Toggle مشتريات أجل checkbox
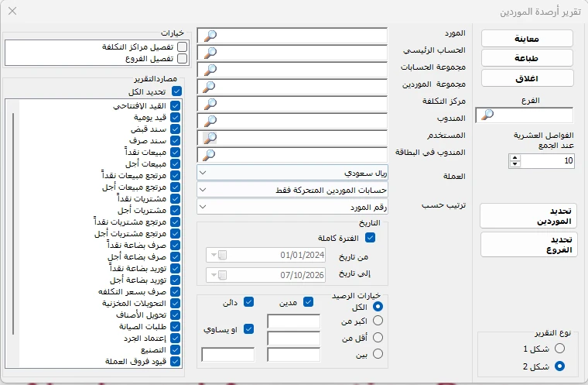Viewport: 588px width, 385px height. [175, 211]
